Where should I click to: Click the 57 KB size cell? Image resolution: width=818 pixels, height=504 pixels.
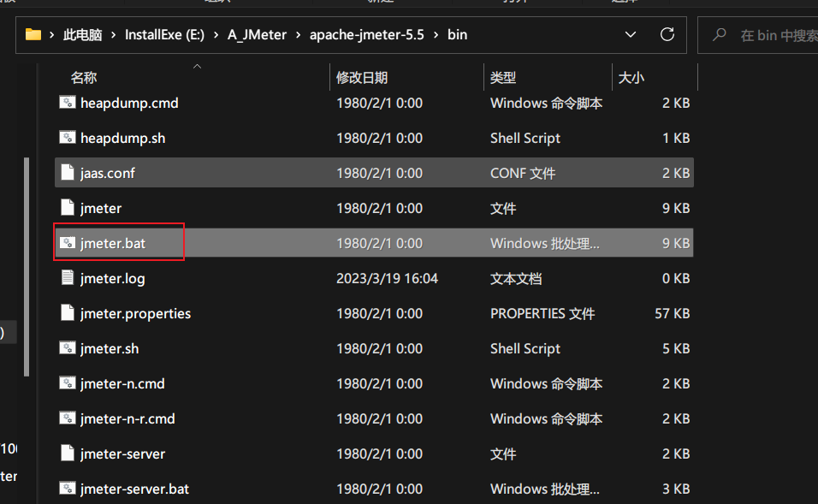coord(673,313)
